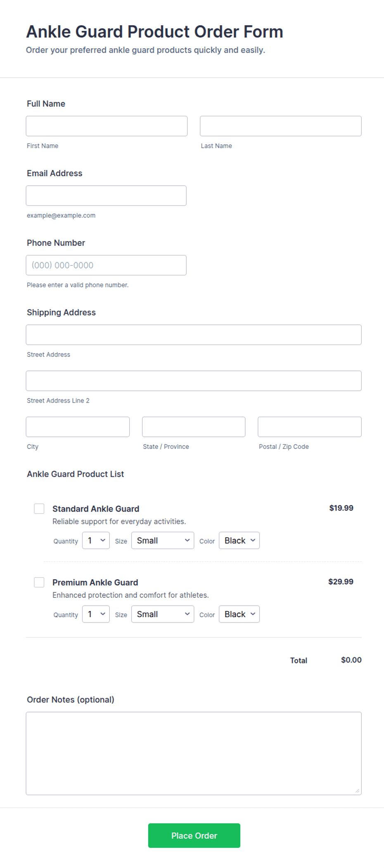Open Standard Ankle Guard Size dropdown
Viewport: 384px width, 868px height.
pos(163,540)
